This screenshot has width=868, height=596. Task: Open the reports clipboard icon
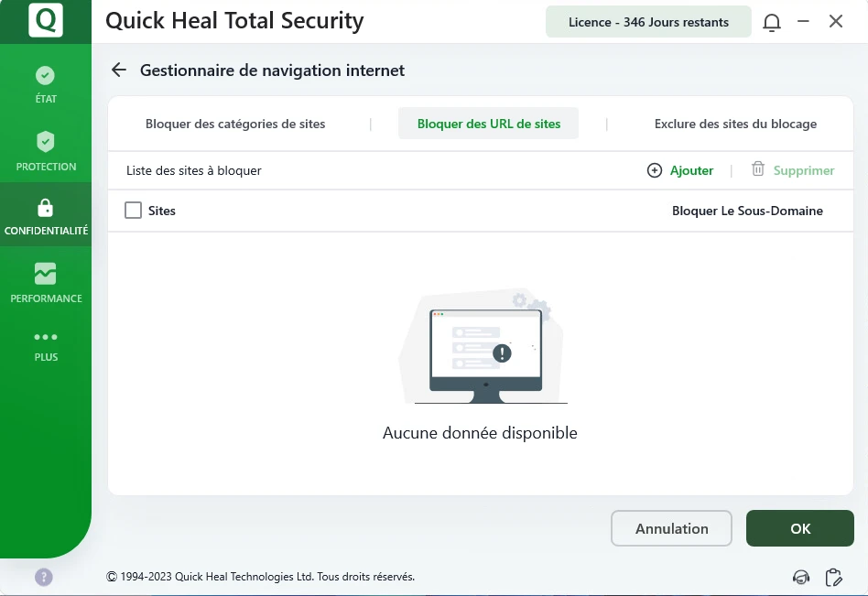point(833,577)
